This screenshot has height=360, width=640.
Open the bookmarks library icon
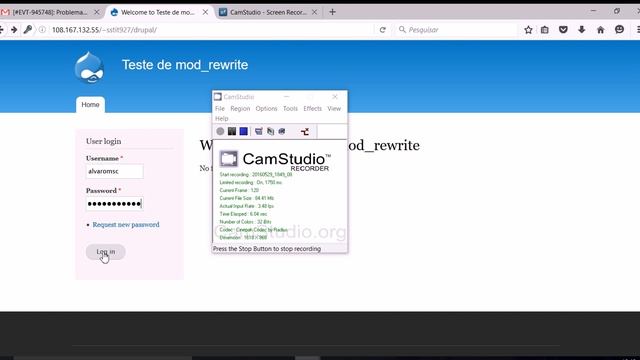pyautogui.click(x=544, y=29)
